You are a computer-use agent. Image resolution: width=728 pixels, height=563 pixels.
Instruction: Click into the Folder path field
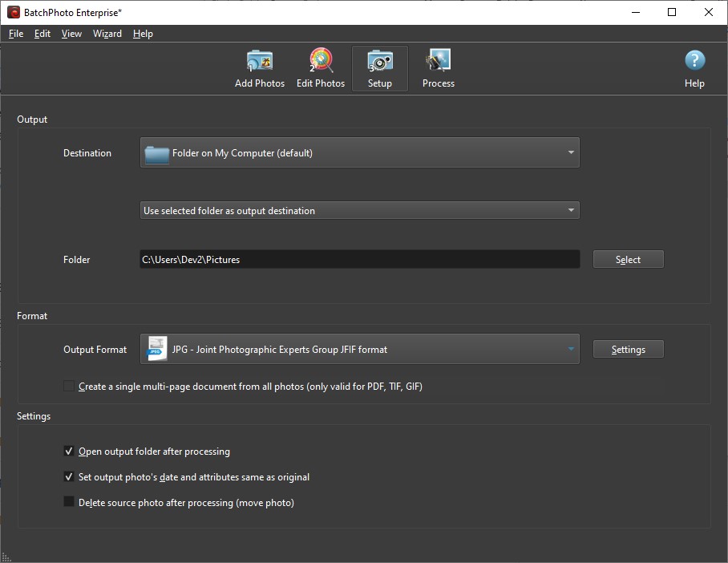tap(359, 259)
